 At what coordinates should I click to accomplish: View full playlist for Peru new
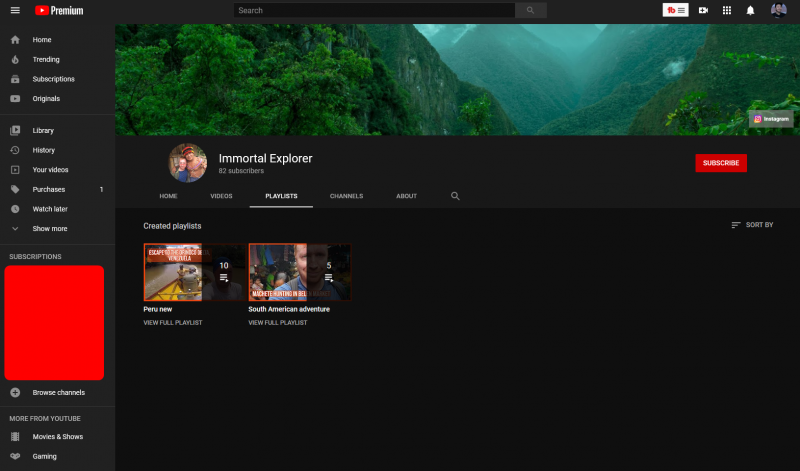pos(173,323)
